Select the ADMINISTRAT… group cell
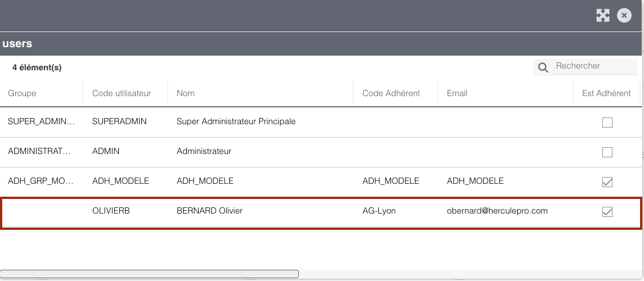The image size is (644, 281). click(39, 151)
